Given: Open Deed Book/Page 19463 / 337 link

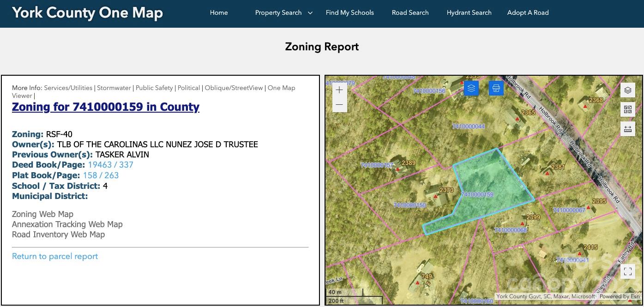Looking at the screenshot, I should [110, 165].
